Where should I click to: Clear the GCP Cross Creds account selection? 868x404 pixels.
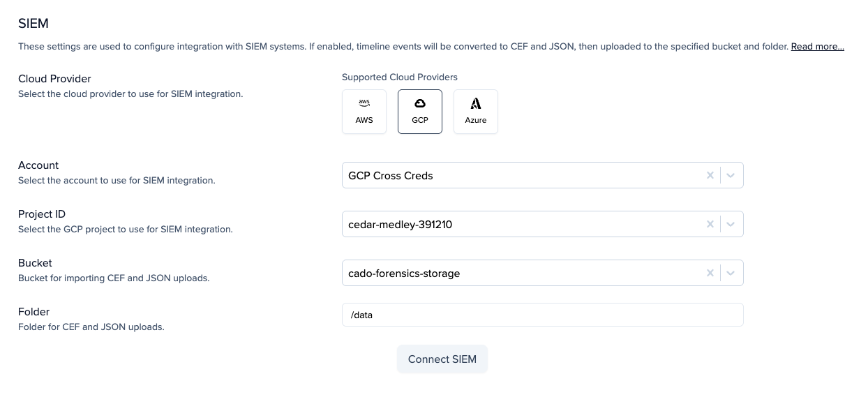coord(710,175)
